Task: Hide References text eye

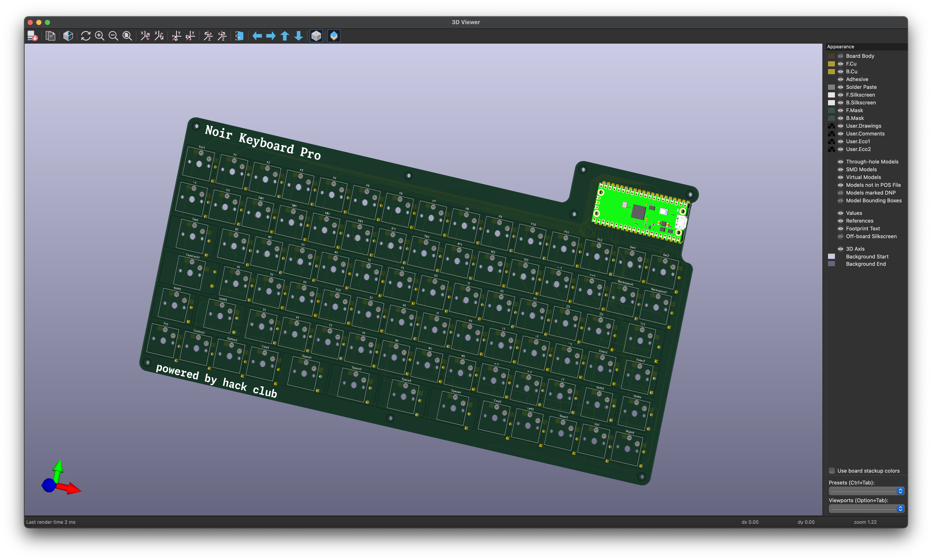Action: pyautogui.click(x=840, y=221)
